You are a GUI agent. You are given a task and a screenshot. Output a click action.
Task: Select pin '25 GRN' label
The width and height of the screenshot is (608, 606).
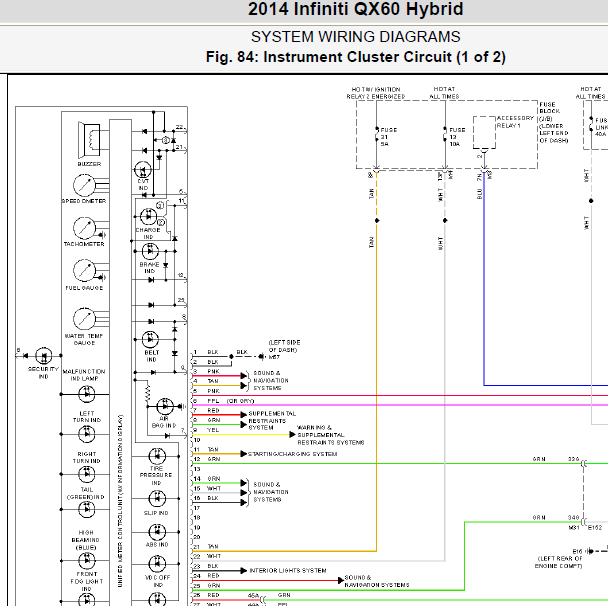pos(207,585)
